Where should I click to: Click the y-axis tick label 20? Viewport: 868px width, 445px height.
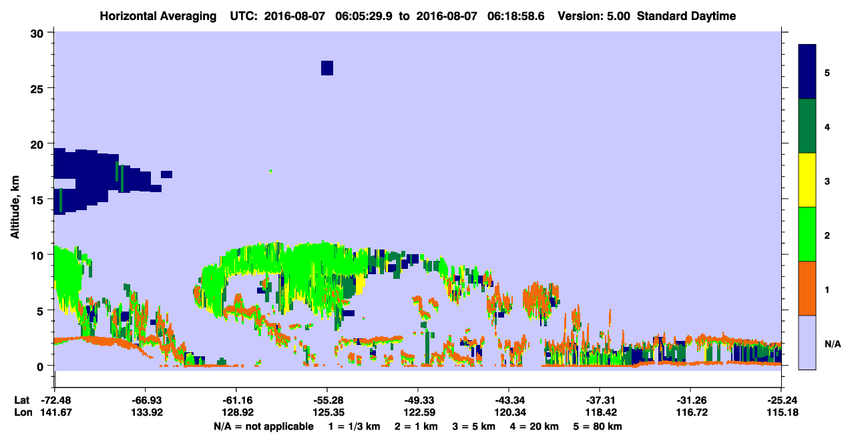39,143
